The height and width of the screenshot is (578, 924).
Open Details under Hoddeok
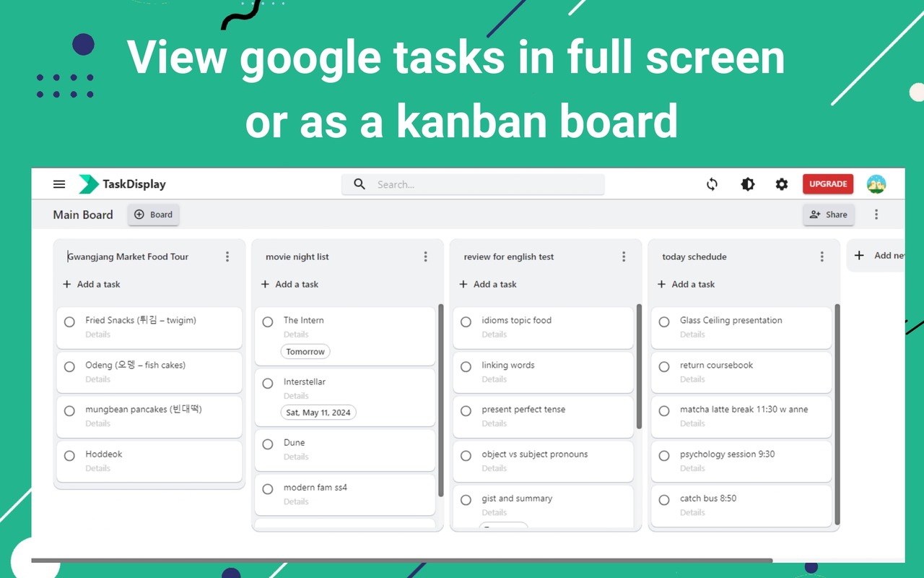point(98,468)
